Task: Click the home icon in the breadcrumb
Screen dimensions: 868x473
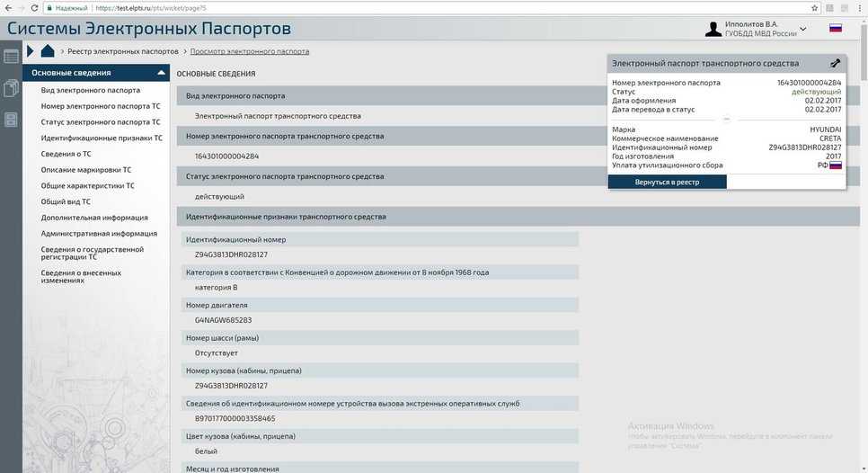Action: (x=48, y=51)
